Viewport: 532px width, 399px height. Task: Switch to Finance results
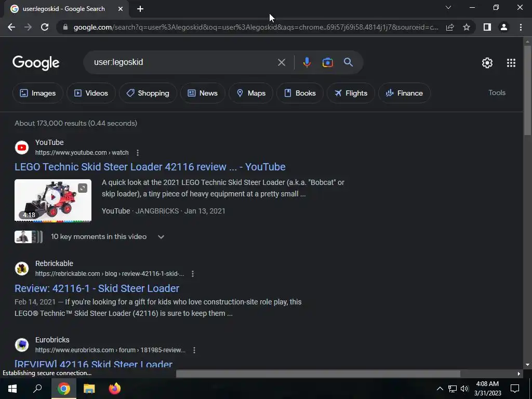(x=404, y=93)
